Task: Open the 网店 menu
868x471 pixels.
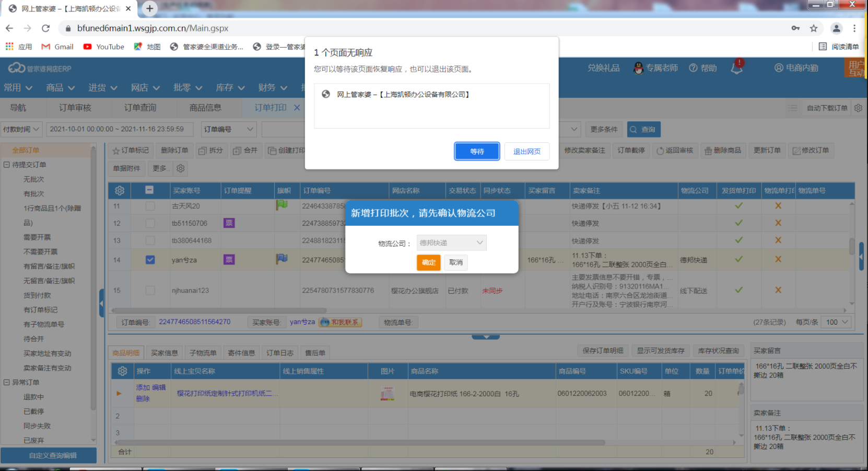Action: (145, 88)
